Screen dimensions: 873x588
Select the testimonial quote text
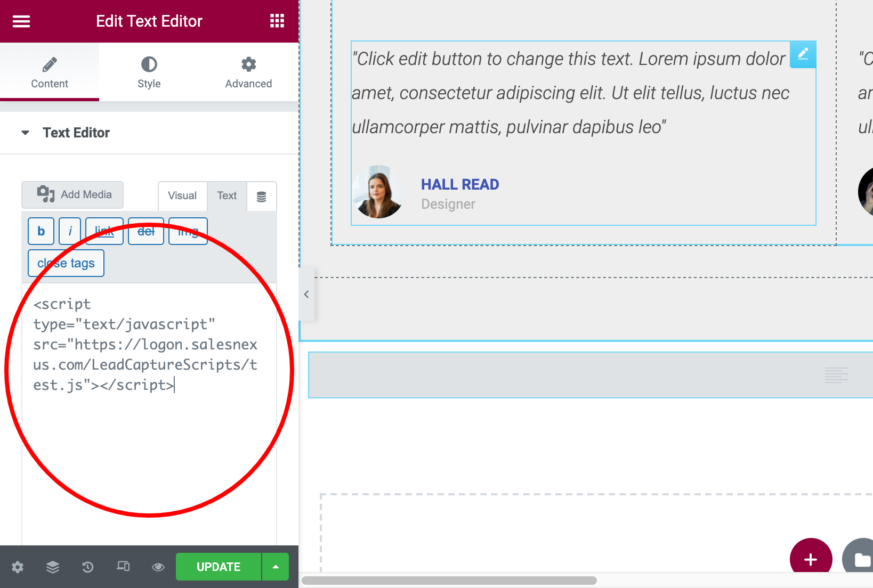pos(570,93)
